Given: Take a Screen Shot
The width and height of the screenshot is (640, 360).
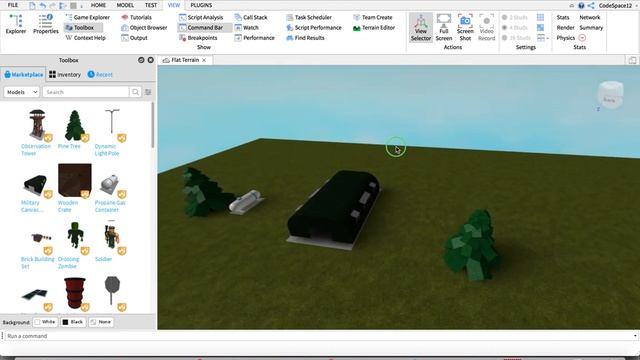Looking at the screenshot, I should pyautogui.click(x=465, y=27).
